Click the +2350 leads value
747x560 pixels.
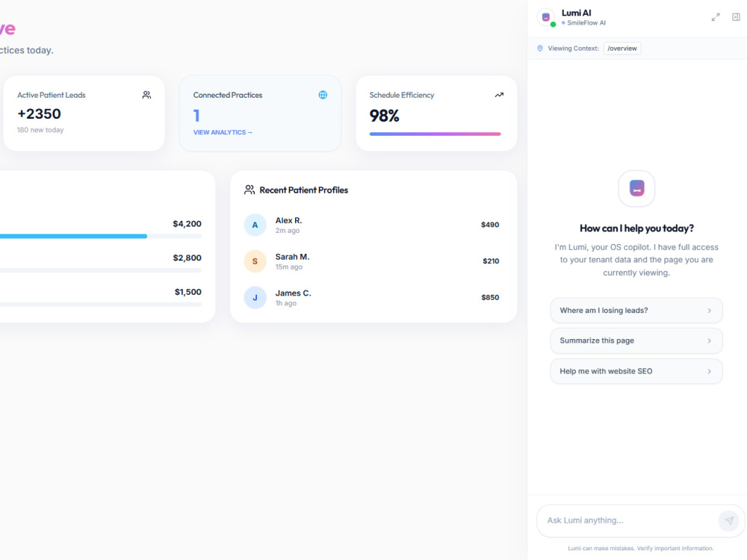click(x=39, y=113)
